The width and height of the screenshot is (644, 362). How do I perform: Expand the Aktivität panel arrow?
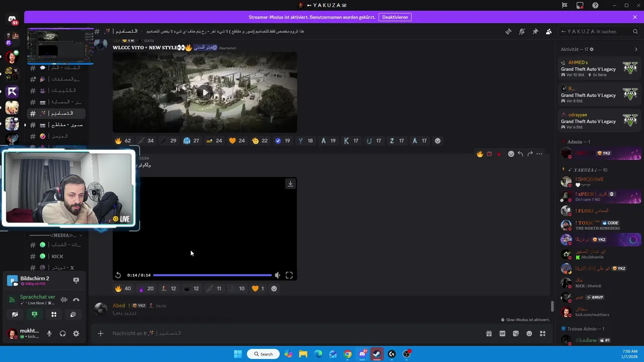636,49
